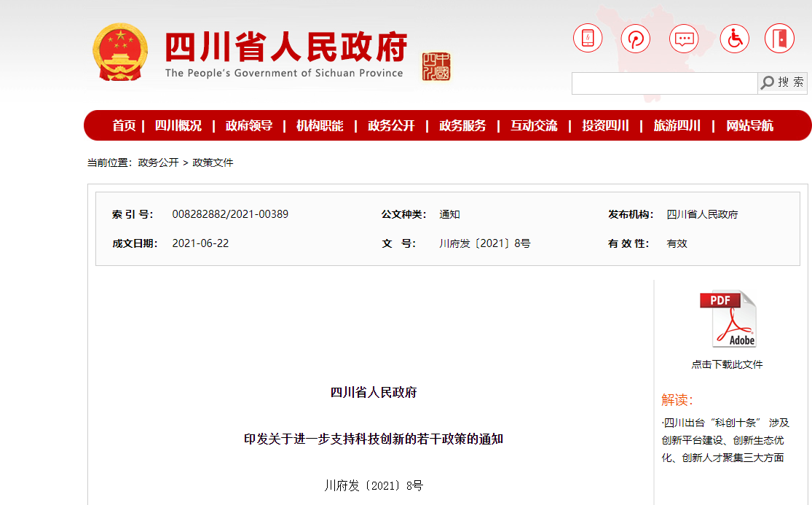Go to 政府领导 menu item
Screen dimensions: 812x505
click(249, 125)
